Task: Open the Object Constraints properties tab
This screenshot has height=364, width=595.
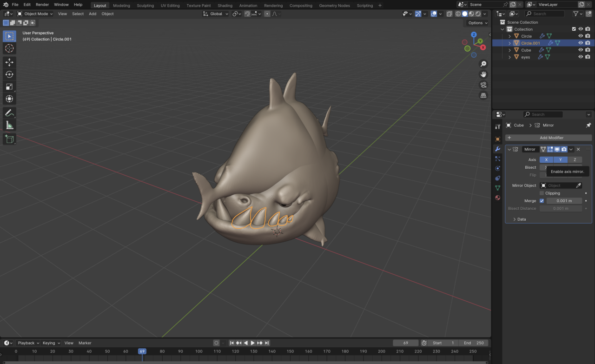Action: (497, 179)
